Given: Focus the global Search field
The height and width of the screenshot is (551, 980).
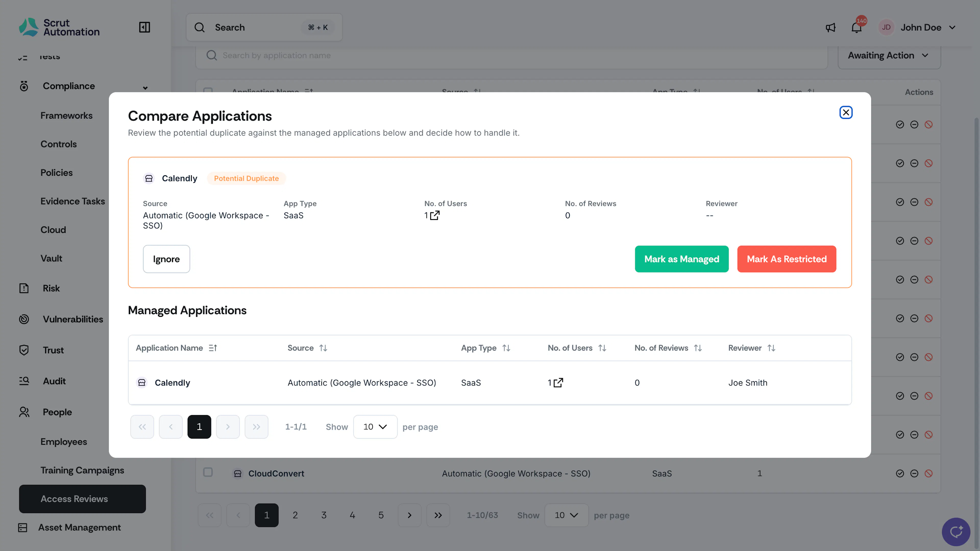Looking at the screenshot, I should [x=264, y=27].
